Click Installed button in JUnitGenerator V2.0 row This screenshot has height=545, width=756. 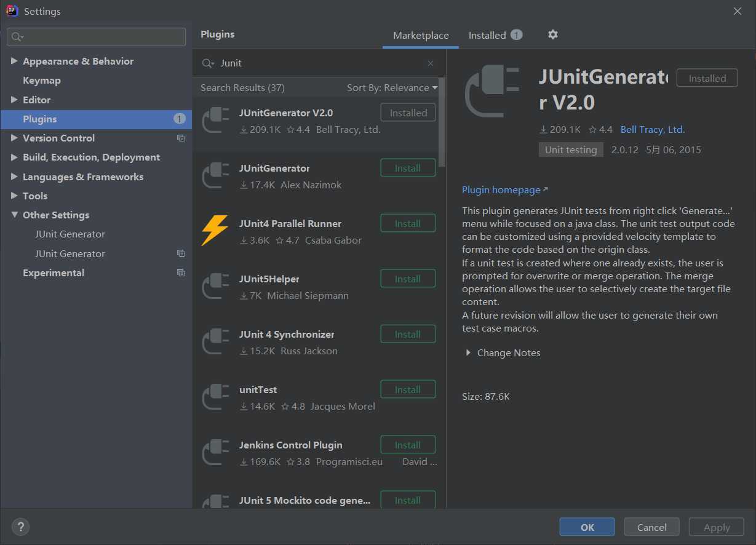[x=408, y=113]
